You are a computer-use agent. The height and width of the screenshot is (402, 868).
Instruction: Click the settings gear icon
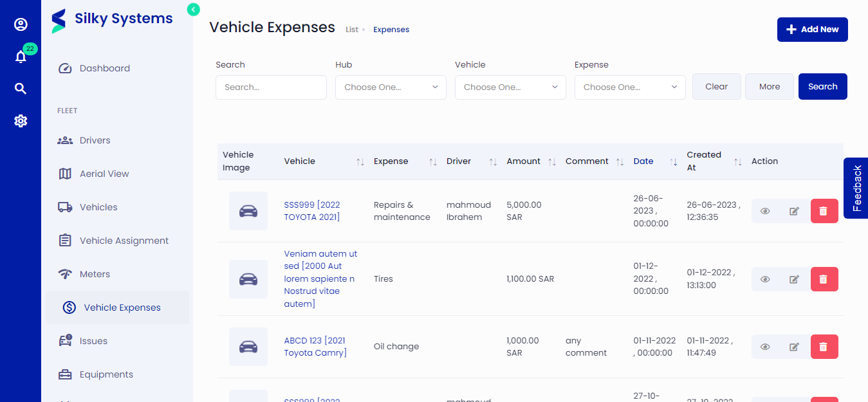(x=21, y=120)
